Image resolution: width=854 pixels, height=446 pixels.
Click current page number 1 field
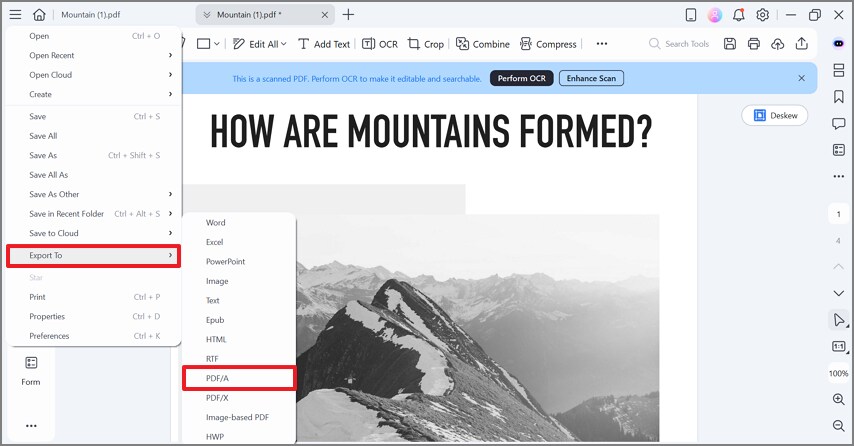pyautogui.click(x=839, y=214)
